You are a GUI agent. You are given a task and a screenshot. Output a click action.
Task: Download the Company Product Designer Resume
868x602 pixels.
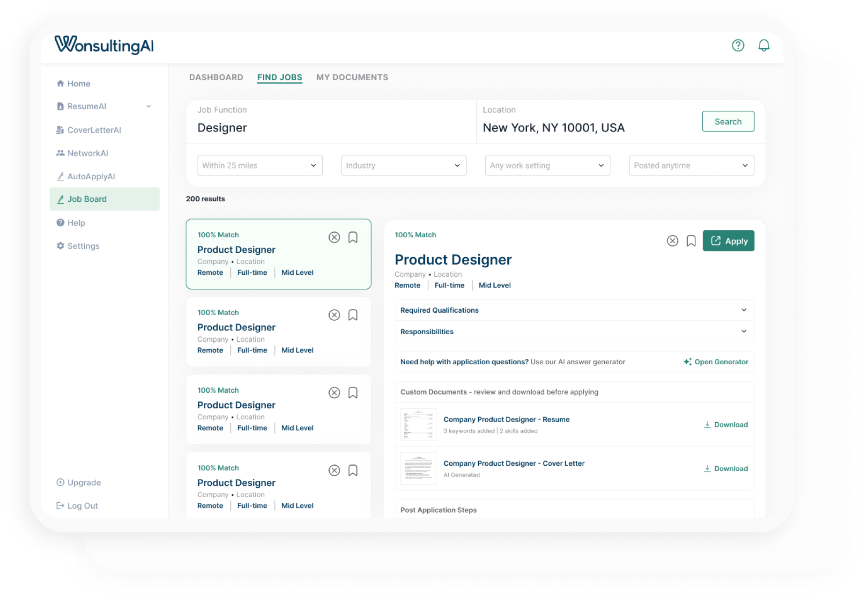click(x=726, y=425)
